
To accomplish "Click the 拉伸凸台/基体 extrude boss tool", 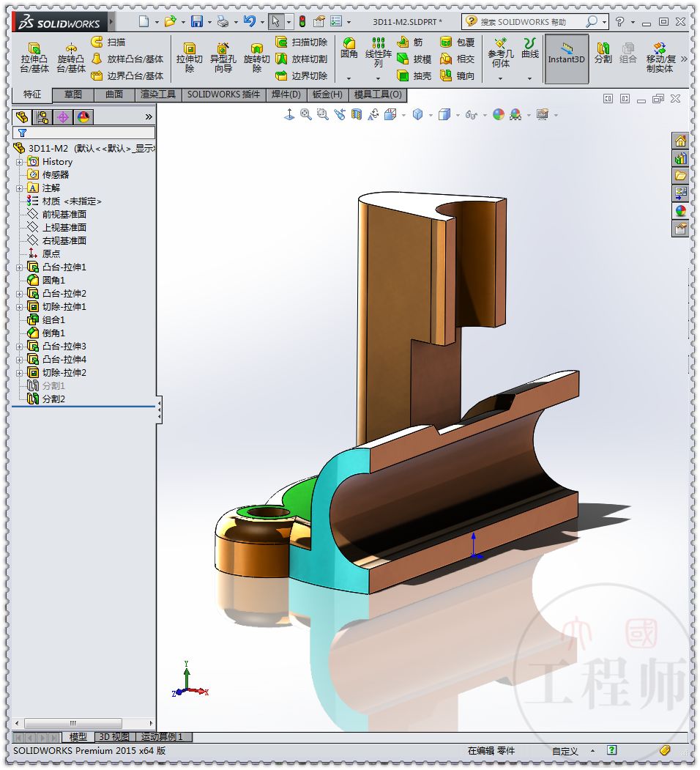I will [x=34, y=58].
